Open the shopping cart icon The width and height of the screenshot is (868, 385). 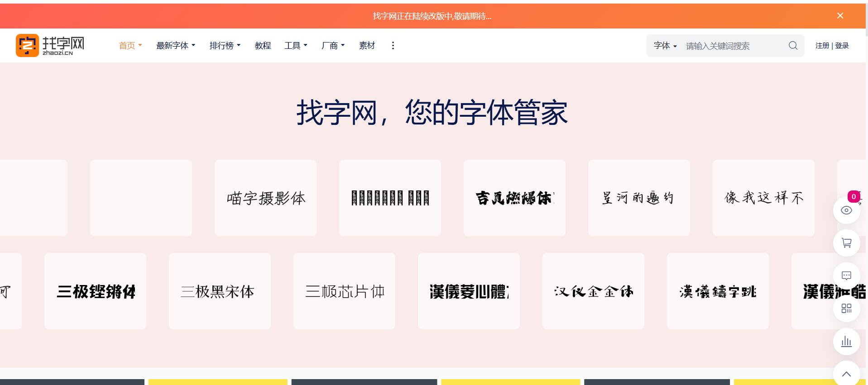point(846,243)
